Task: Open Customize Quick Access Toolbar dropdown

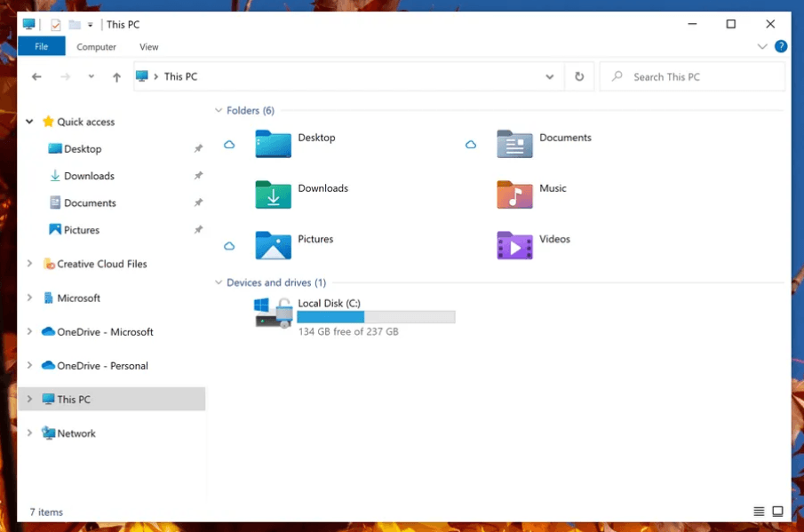Action: tap(91, 25)
